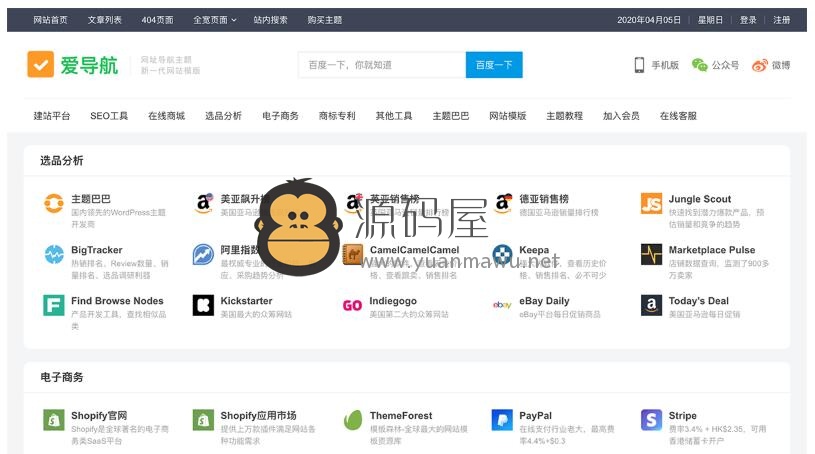The width and height of the screenshot is (815, 454).
Task: Open the eBay Daily title link
Action: [544, 301]
